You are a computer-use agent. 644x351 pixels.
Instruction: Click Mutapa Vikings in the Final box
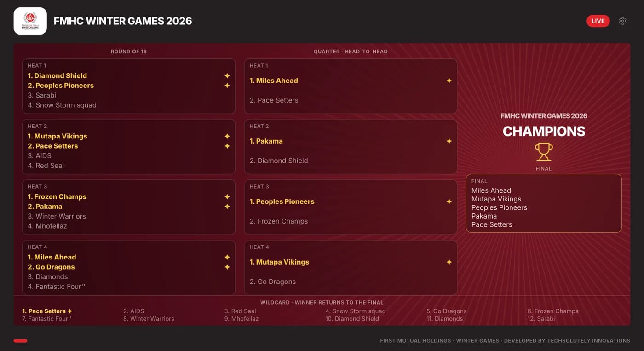pos(496,199)
